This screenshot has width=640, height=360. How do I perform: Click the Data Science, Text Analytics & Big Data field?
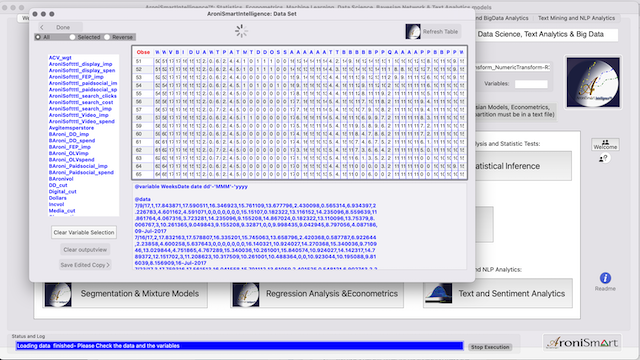[x=547, y=35]
